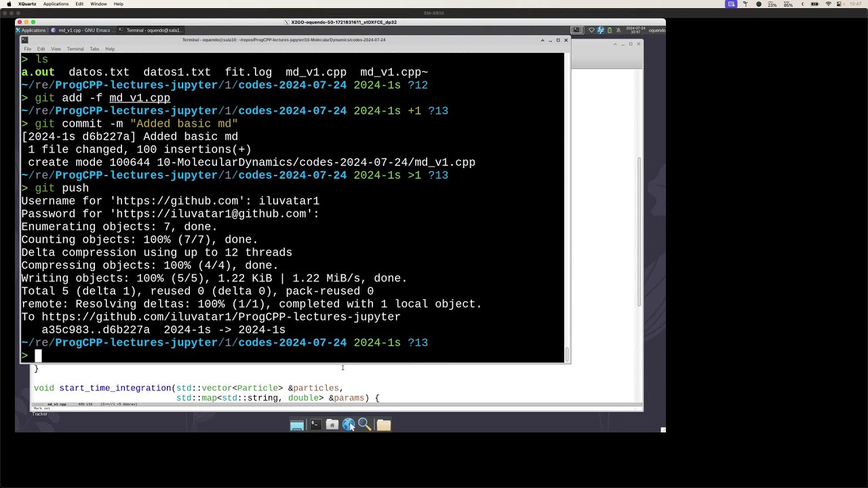Image resolution: width=868 pixels, height=488 pixels.
Task: Switch to the md_v1.cpp GNU Emacs taskbar window
Action: (x=82, y=30)
